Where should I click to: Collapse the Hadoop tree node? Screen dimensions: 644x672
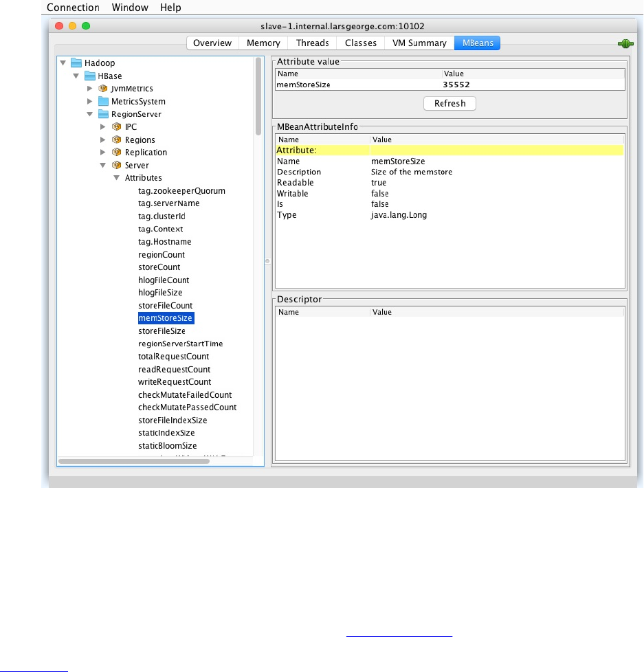pos(63,63)
